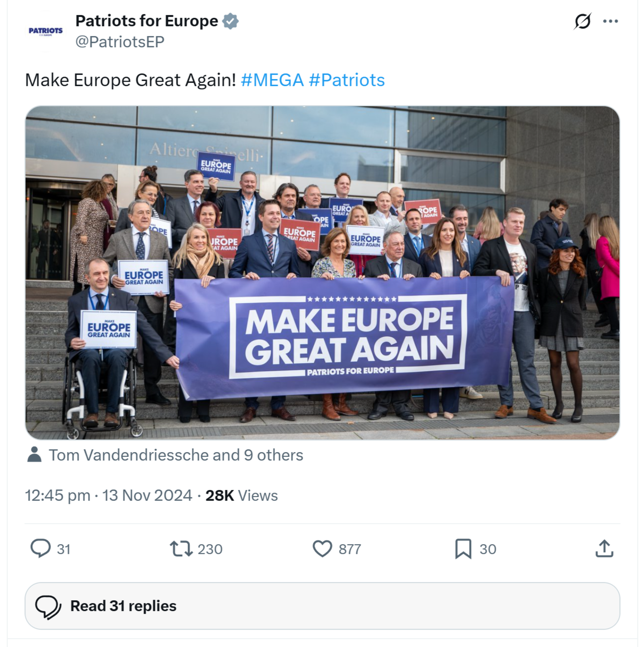Click Patriots for Europe display name
Image resolution: width=644 pixels, height=647 pixels.
[x=146, y=21]
